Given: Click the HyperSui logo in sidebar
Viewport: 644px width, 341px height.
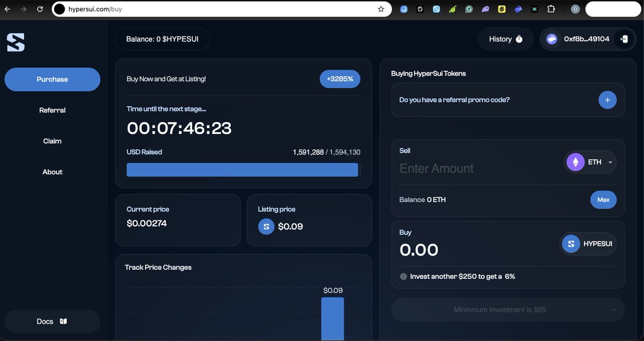Looking at the screenshot, I should pos(16,42).
